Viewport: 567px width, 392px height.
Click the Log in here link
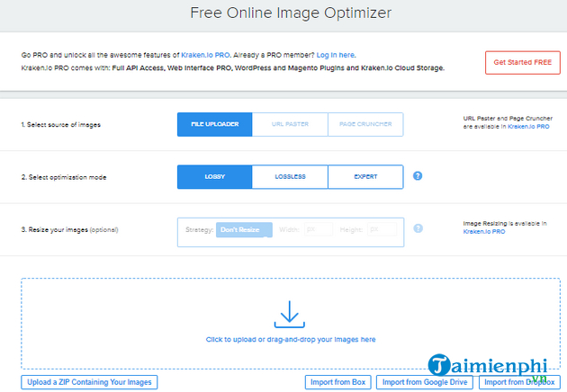coord(336,55)
